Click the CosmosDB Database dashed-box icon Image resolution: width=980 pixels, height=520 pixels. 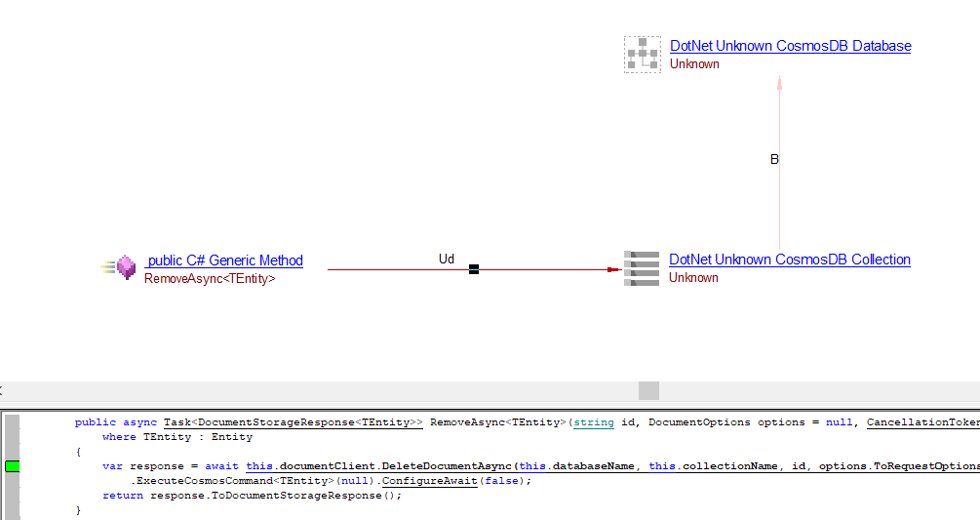(642, 54)
